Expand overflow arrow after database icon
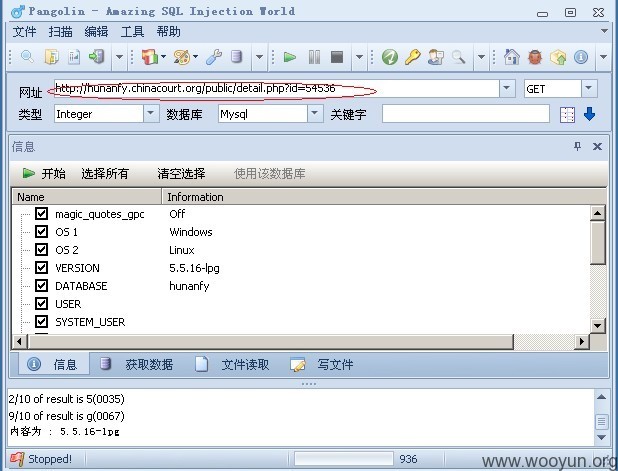Screen dimensions: 618x471 coord(259,58)
